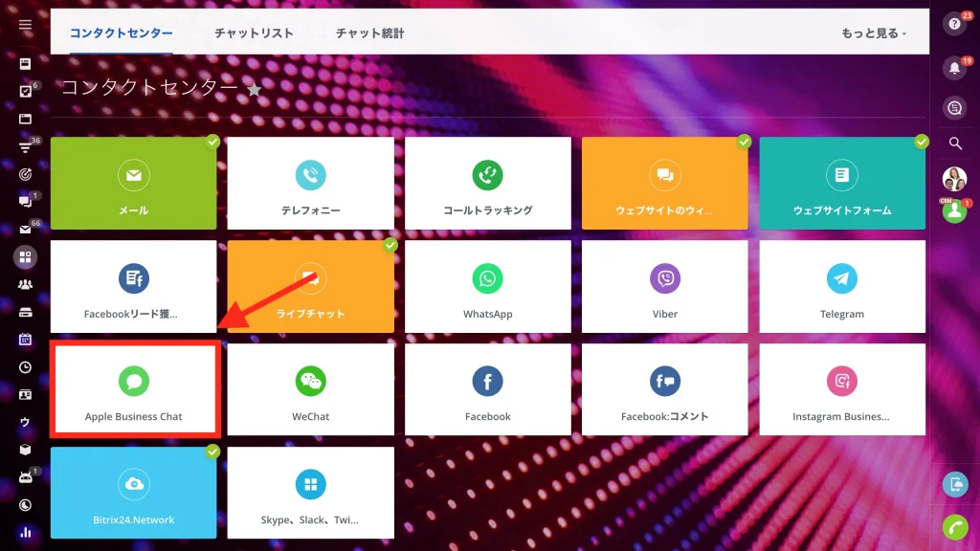Open the ライブチャット tile

pos(311,286)
